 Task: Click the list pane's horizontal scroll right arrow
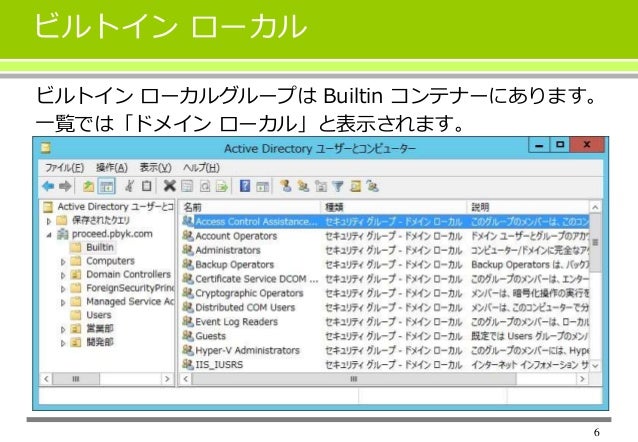point(583,379)
